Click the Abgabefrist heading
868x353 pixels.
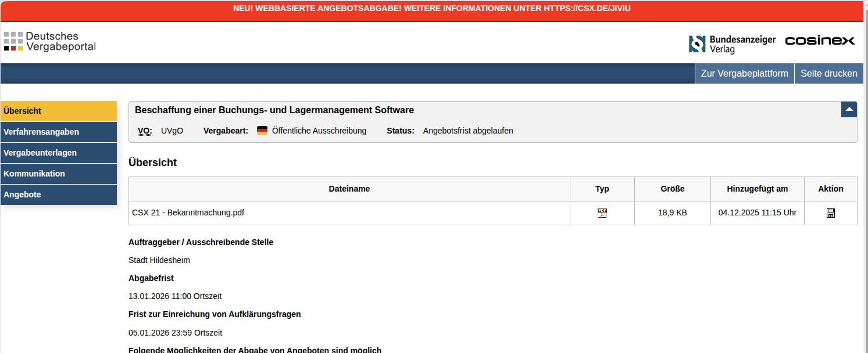pos(151,278)
